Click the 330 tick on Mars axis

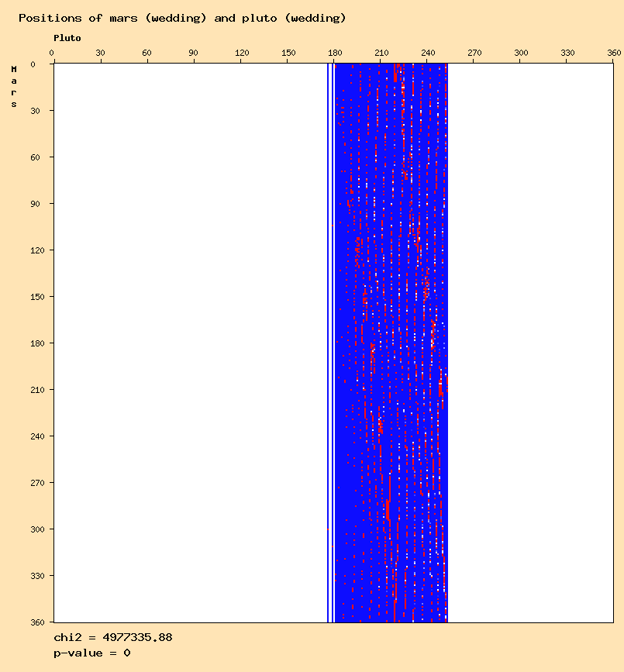pos(37,576)
